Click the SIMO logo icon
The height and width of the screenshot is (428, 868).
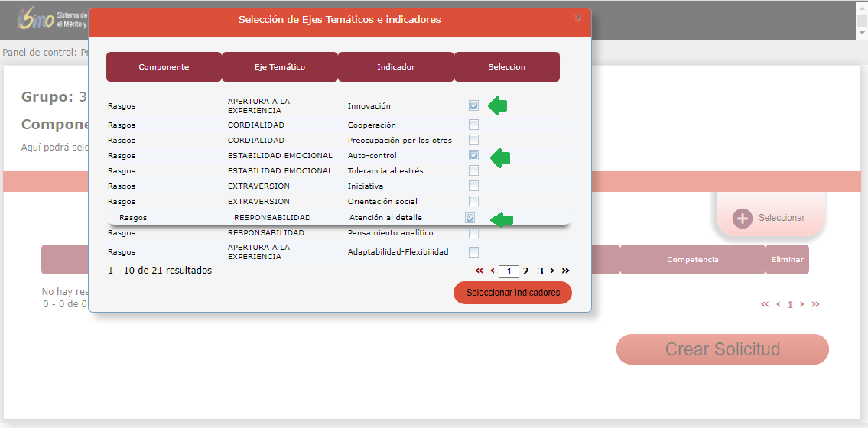[35, 18]
